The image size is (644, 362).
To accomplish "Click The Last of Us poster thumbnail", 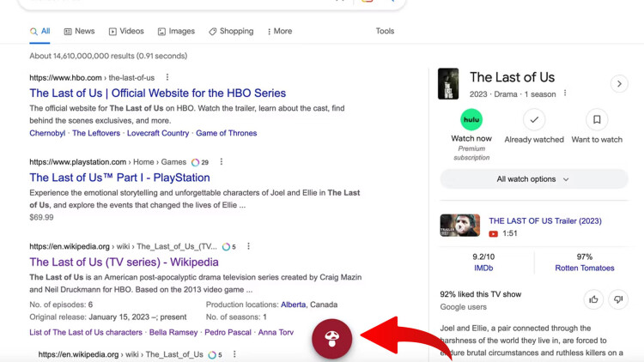I will (x=448, y=84).
